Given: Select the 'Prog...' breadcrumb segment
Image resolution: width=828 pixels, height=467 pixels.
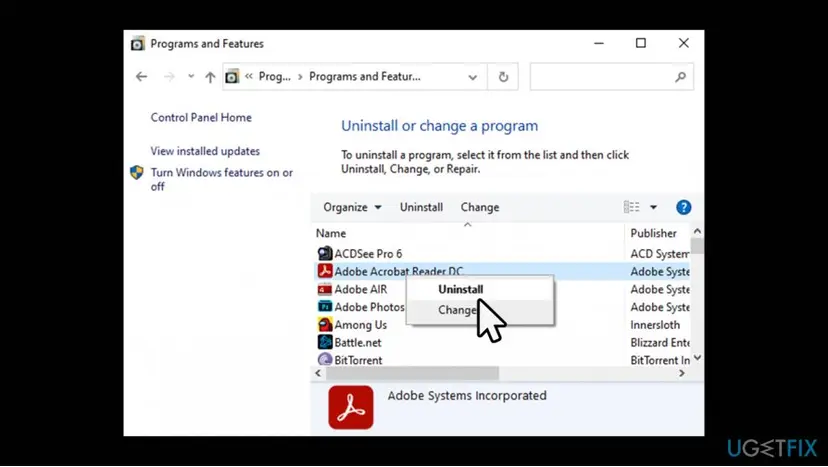Looking at the screenshot, I should tap(275, 77).
